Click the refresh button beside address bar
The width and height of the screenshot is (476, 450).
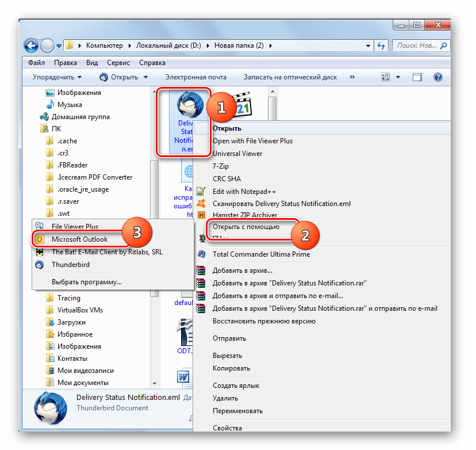click(x=381, y=46)
